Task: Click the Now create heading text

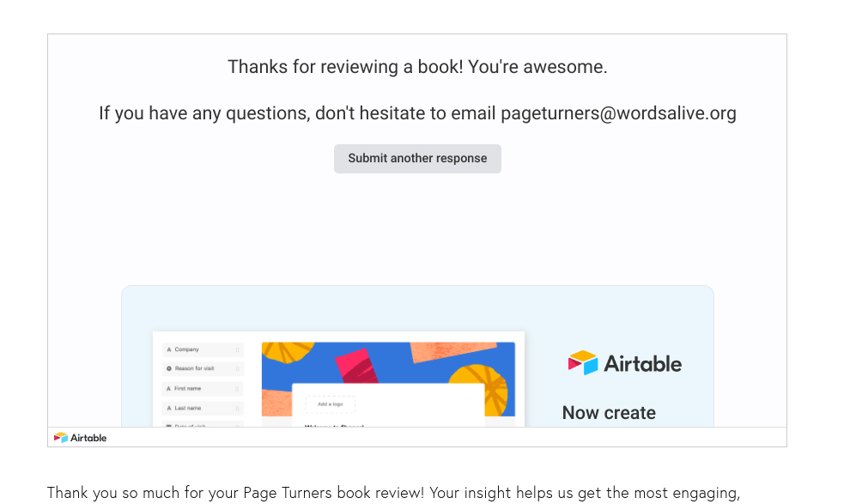Action: (609, 413)
